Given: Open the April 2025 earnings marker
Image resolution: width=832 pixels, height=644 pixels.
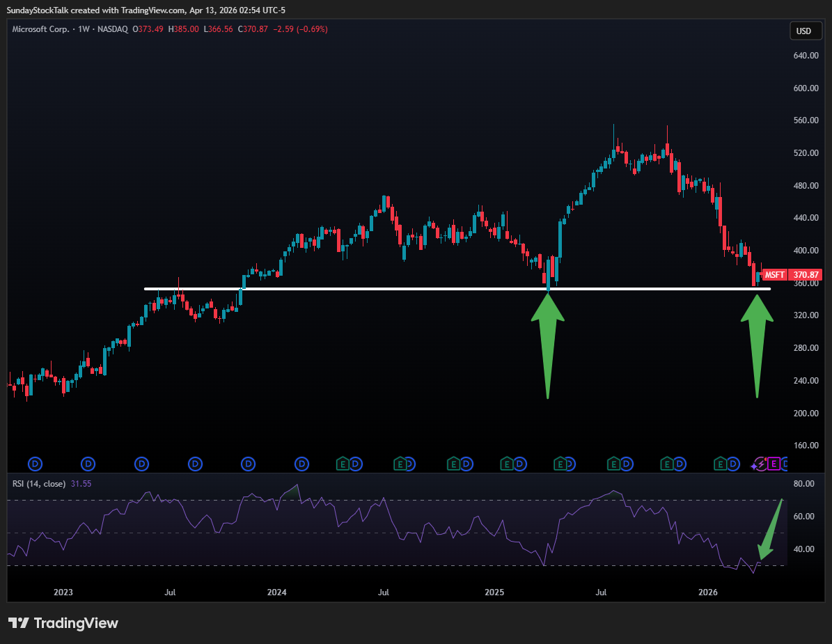Looking at the screenshot, I should pyautogui.click(x=560, y=464).
